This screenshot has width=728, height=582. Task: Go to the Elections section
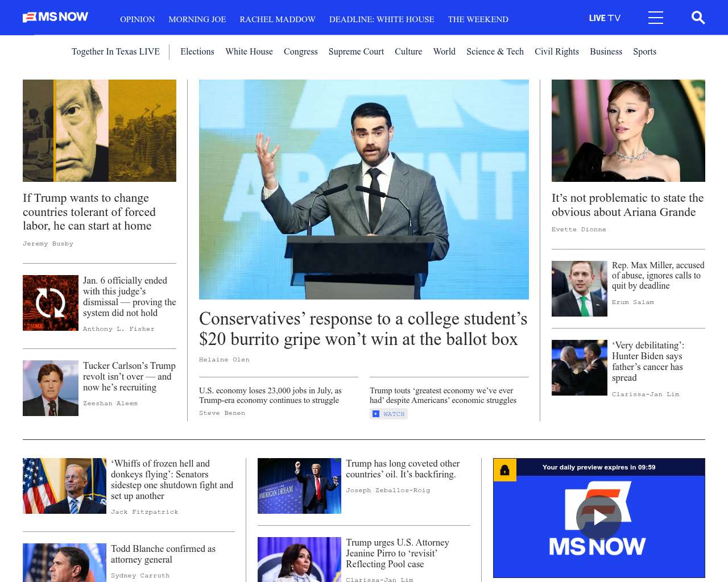click(x=197, y=52)
